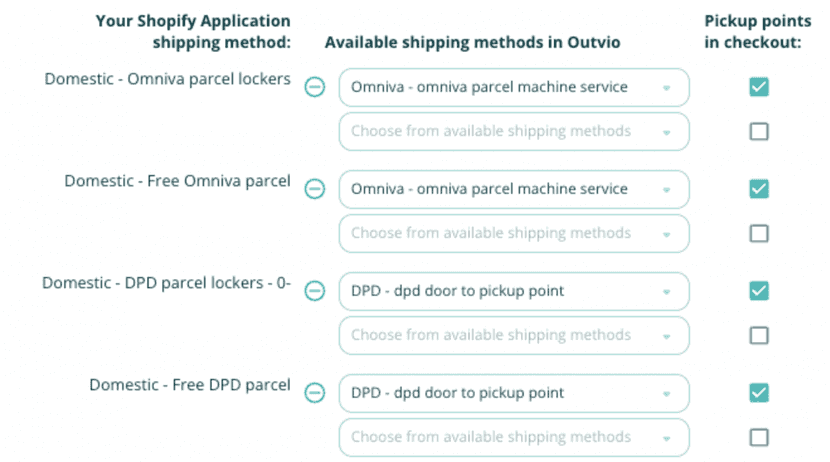
Task: Choose additional shipping method under Free Omniva parcel
Action: click(x=514, y=233)
